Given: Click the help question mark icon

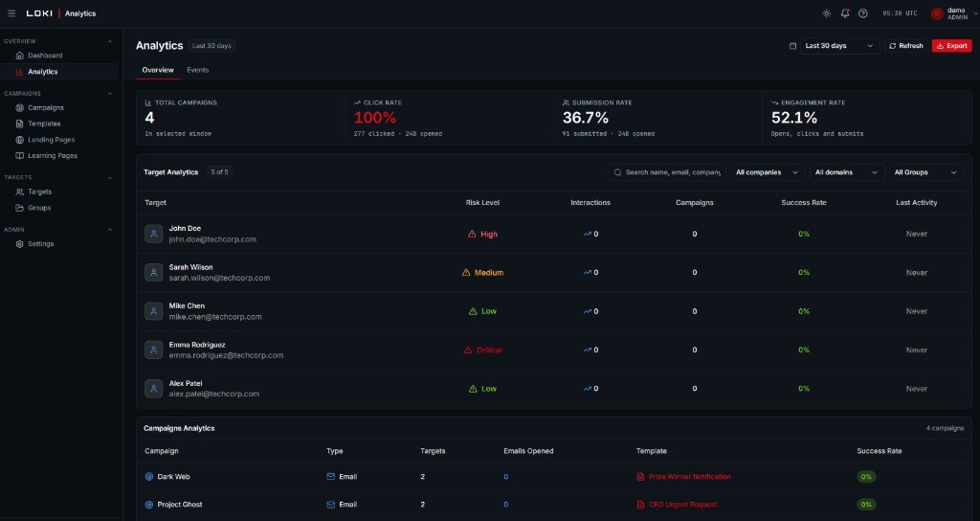Looking at the screenshot, I should pos(863,13).
